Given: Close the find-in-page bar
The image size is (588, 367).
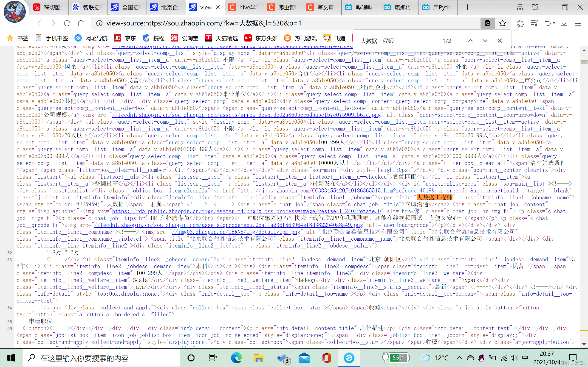Looking at the screenshot, I should click(x=500, y=41).
